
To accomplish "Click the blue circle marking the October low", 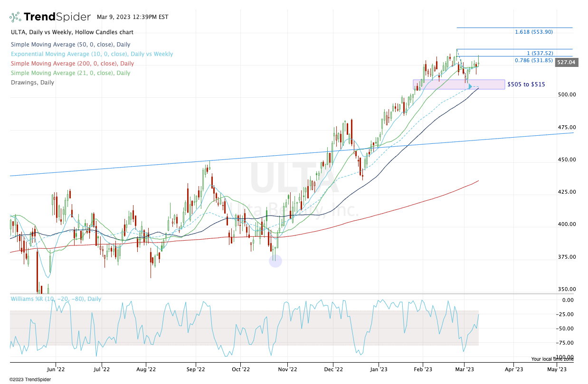I will (275, 261).
